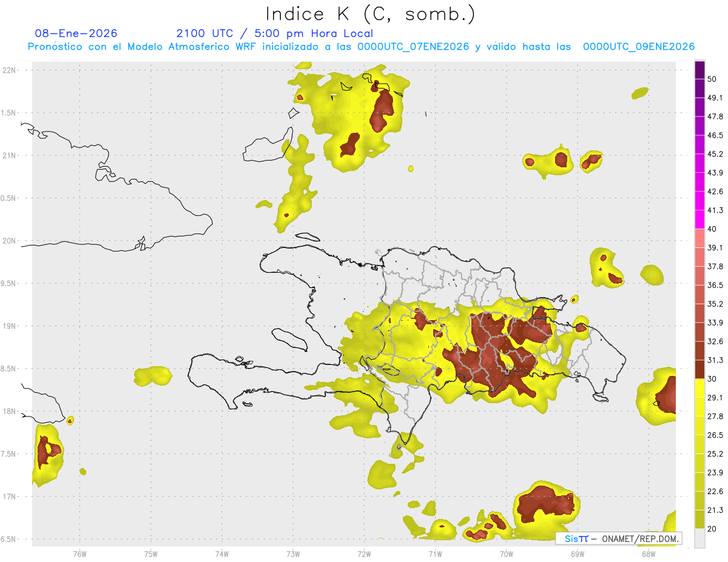Click the '19N' latitude label
728x562 pixels.
coord(10,326)
